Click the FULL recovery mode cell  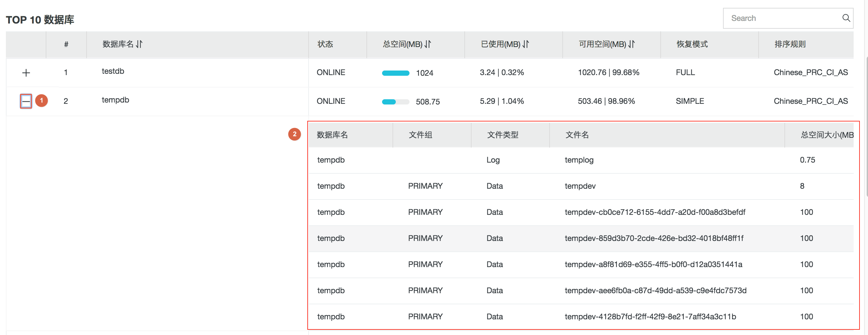(x=685, y=72)
